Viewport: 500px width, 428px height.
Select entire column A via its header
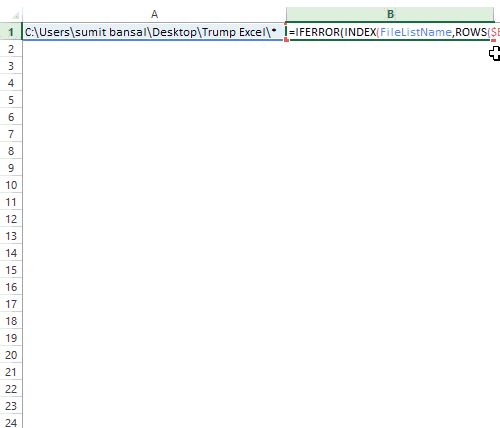point(154,14)
